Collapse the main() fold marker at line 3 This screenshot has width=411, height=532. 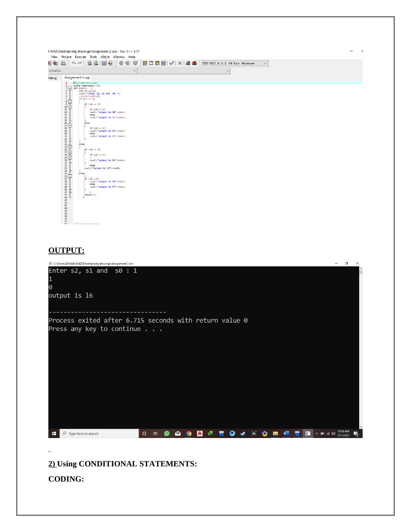[x=70, y=88]
